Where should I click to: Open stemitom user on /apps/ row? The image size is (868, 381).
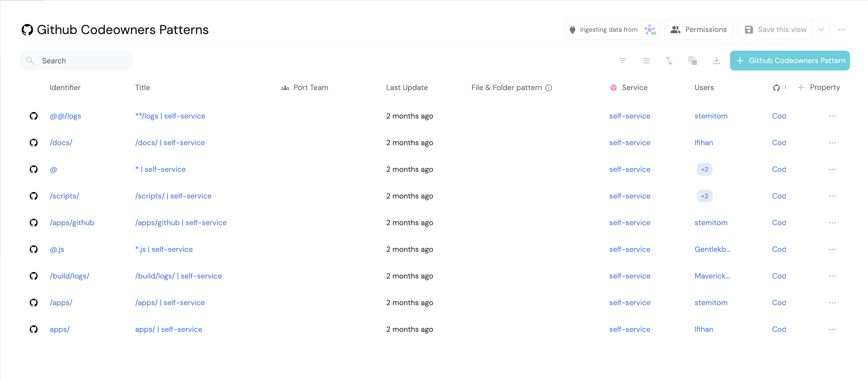(711, 302)
